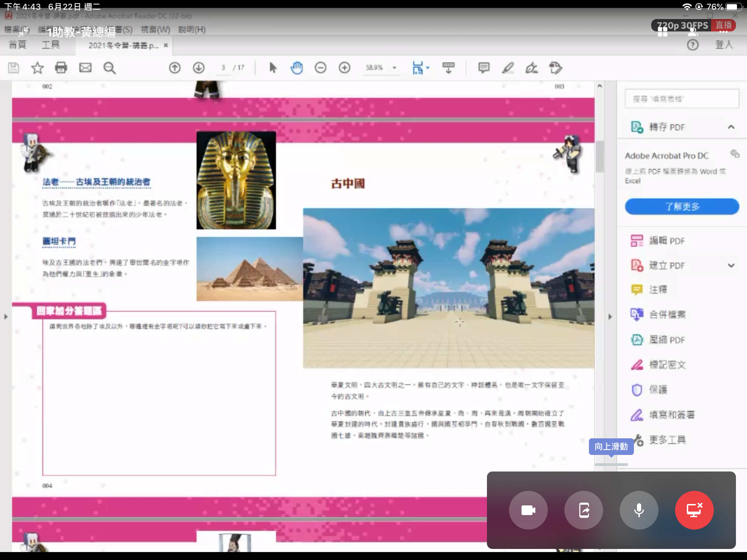Expand the 建立 PDF options
Image resolution: width=747 pixels, height=560 pixels.
731,265
